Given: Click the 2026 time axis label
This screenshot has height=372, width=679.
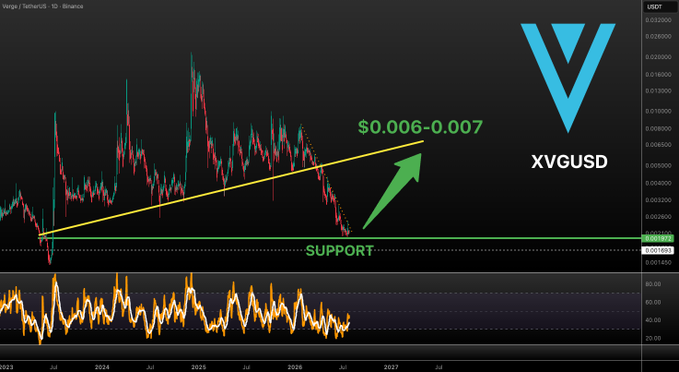Looking at the screenshot, I should 295,367.
